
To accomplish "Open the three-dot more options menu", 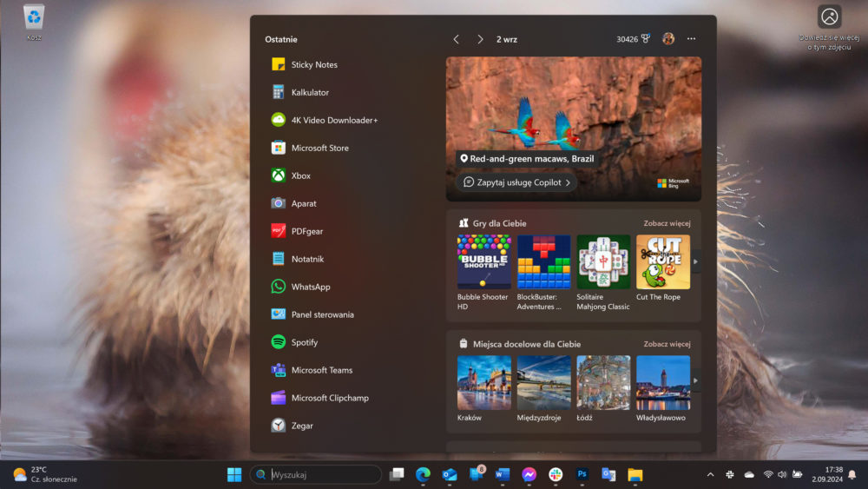I will (692, 39).
